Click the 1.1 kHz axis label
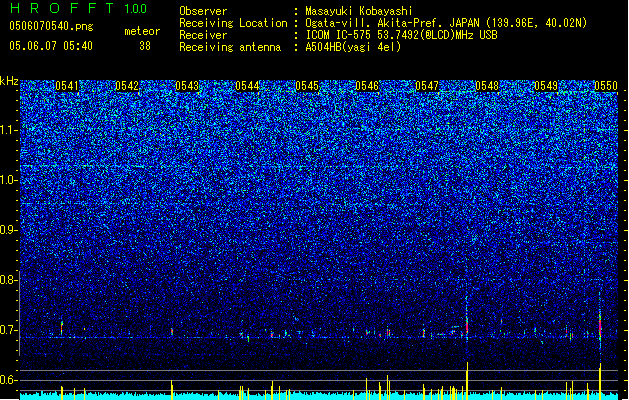629x400 pixels. pos(8,130)
